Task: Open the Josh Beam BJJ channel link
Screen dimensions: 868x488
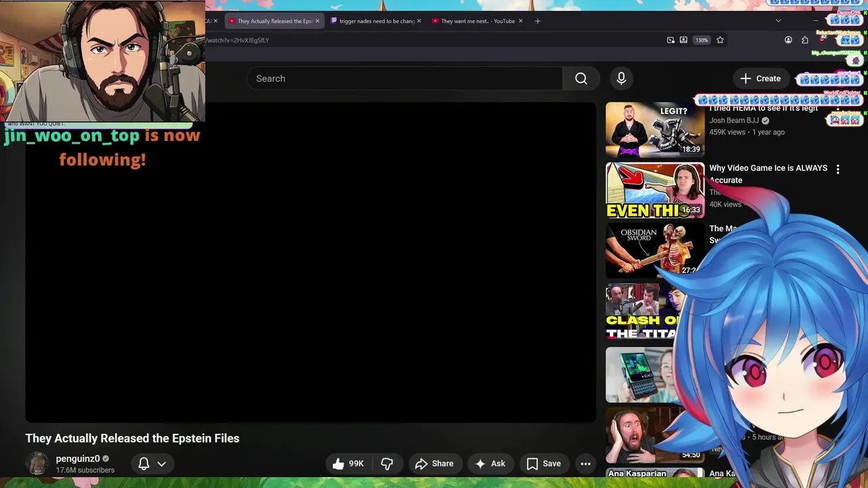Action: click(734, 121)
